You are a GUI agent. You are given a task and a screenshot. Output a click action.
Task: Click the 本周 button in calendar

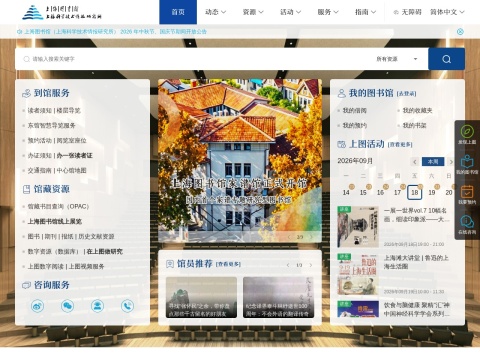tap(433, 162)
